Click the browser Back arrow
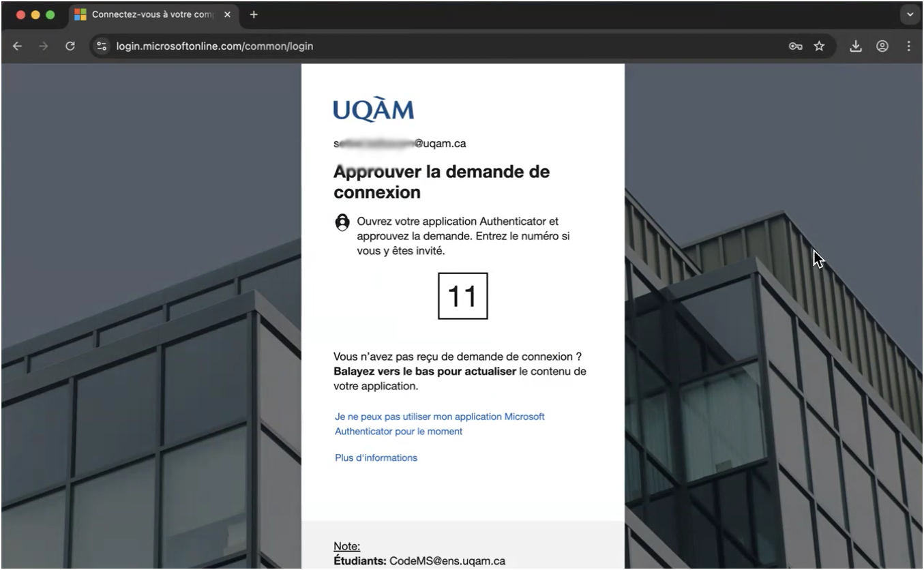924x570 pixels. click(18, 46)
